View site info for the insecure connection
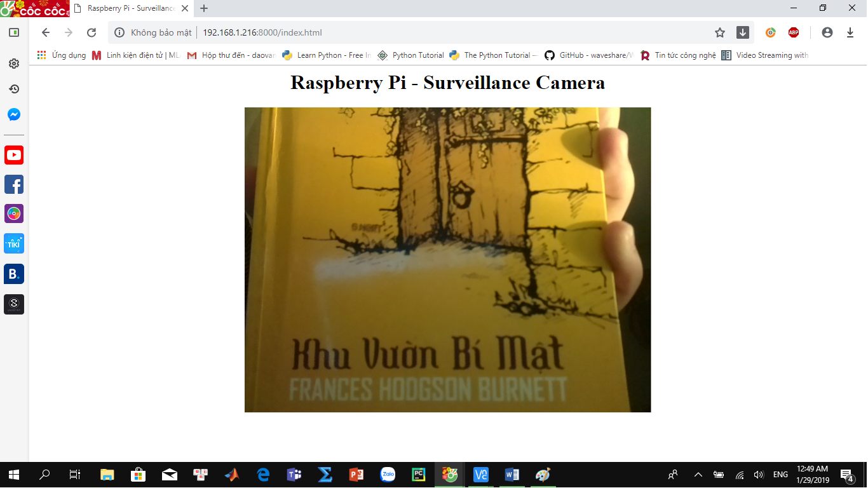 click(119, 32)
